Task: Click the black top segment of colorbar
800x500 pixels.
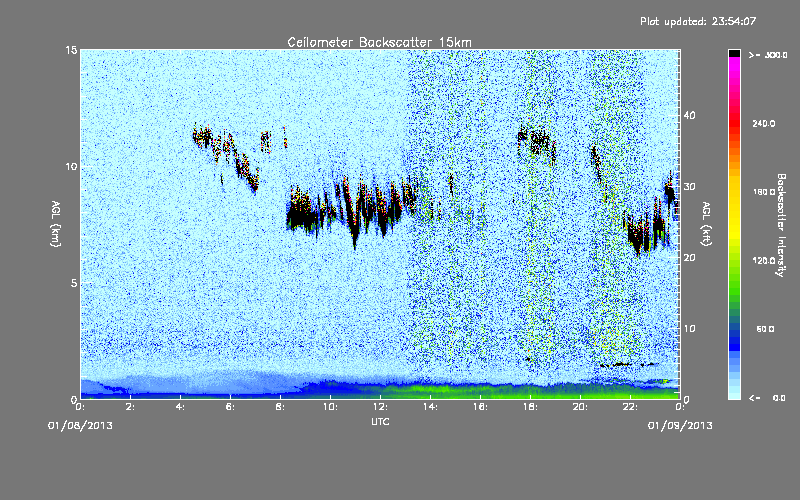Action: pyautogui.click(x=734, y=54)
